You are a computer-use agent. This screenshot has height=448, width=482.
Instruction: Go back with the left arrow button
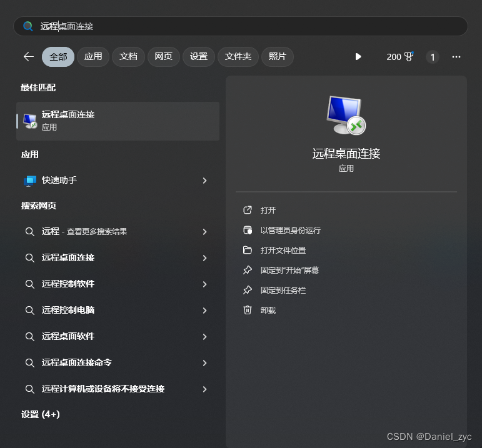tap(29, 56)
